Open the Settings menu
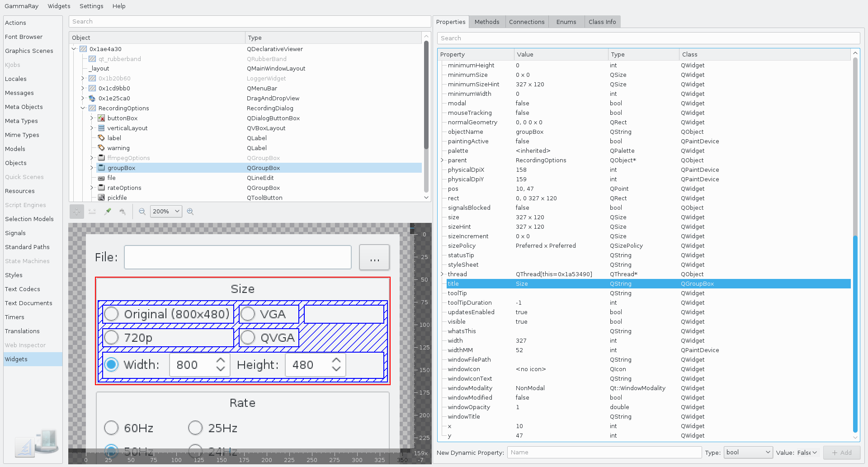This screenshot has width=868, height=467. pos(91,6)
